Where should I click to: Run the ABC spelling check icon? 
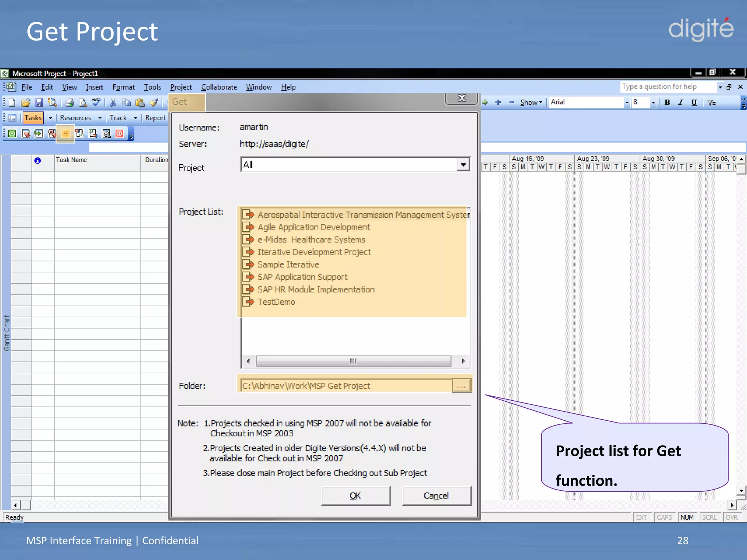pyautogui.click(x=96, y=102)
